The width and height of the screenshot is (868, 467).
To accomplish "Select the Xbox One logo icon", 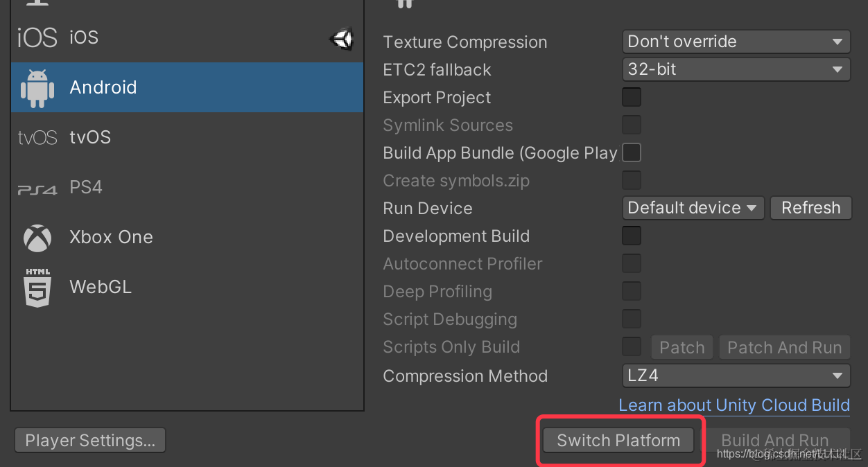I will click(37, 238).
